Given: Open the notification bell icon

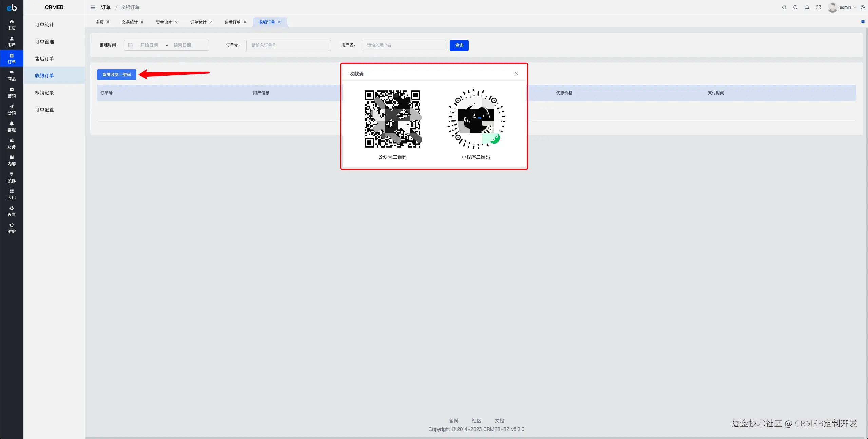Looking at the screenshot, I should (807, 7).
